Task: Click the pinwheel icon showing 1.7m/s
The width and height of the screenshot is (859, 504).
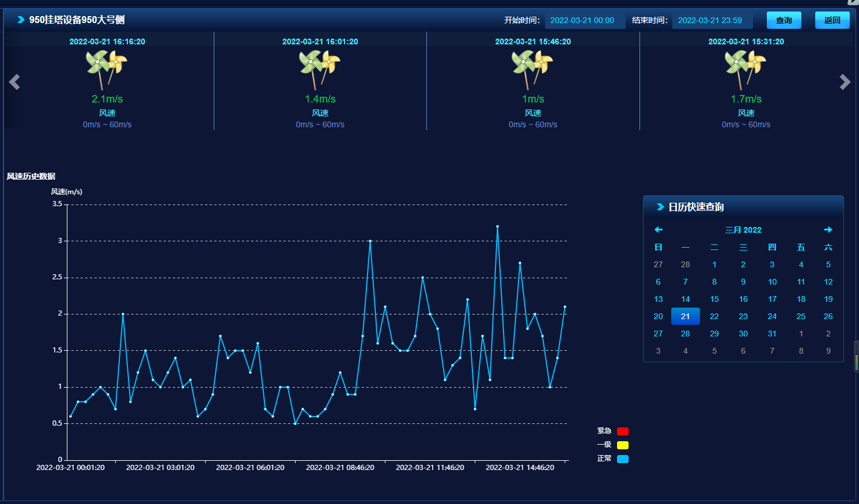Action: point(746,69)
